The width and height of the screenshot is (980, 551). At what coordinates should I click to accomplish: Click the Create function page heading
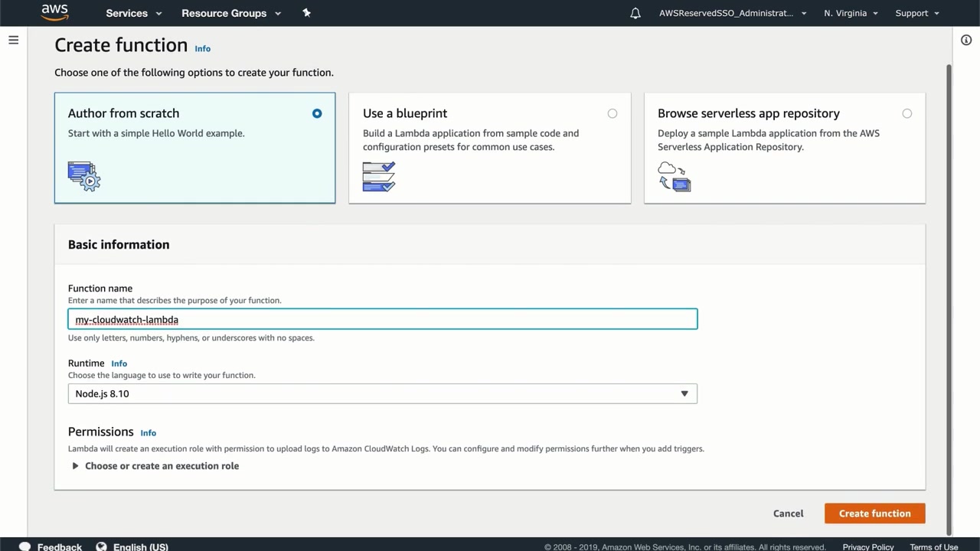[x=121, y=45]
